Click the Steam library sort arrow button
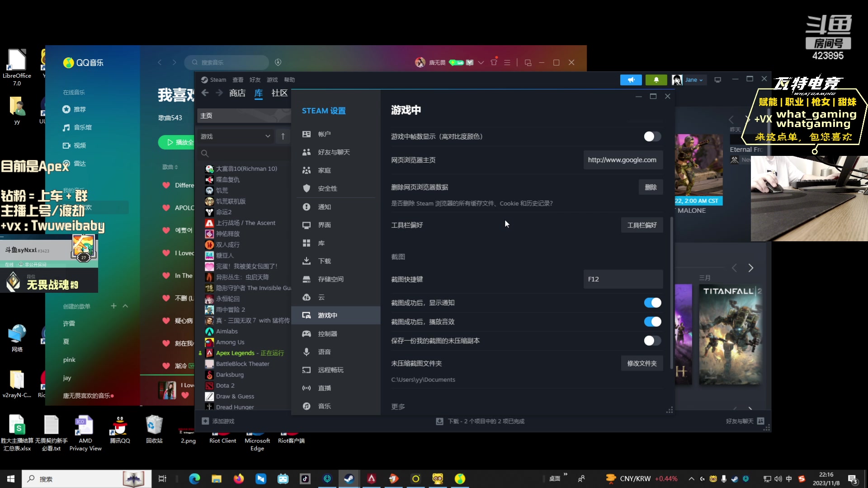 click(283, 136)
